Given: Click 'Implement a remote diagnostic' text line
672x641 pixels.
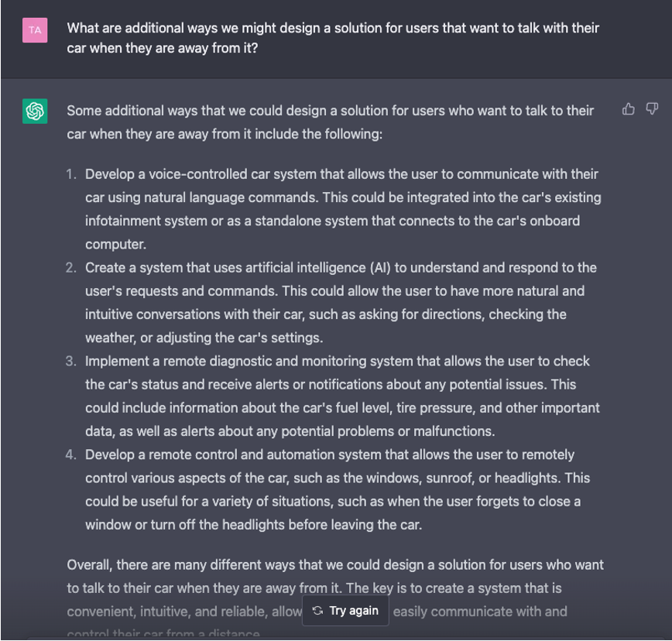Looking at the screenshot, I should point(338,362).
